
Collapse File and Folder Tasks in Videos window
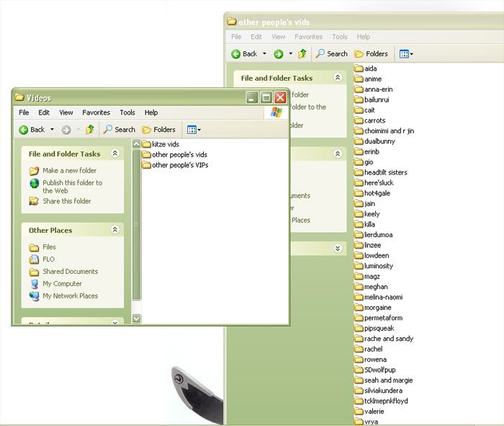(115, 153)
